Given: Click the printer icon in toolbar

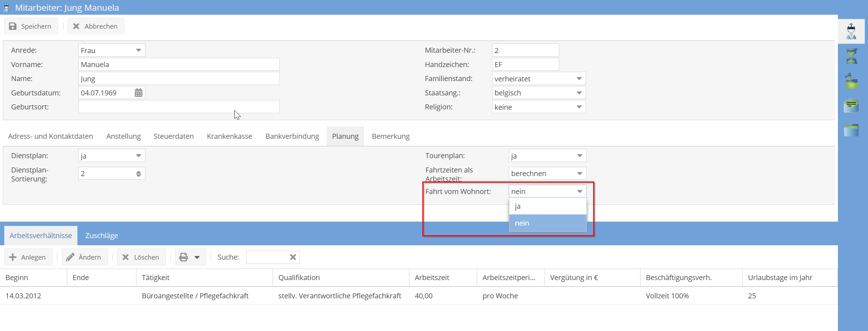Looking at the screenshot, I should (183, 257).
